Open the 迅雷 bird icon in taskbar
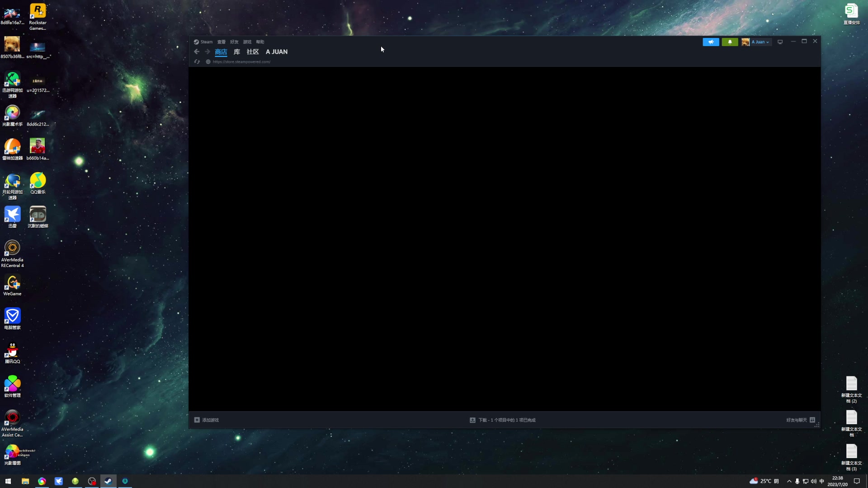The width and height of the screenshot is (868, 488). click(x=59, y=481)
